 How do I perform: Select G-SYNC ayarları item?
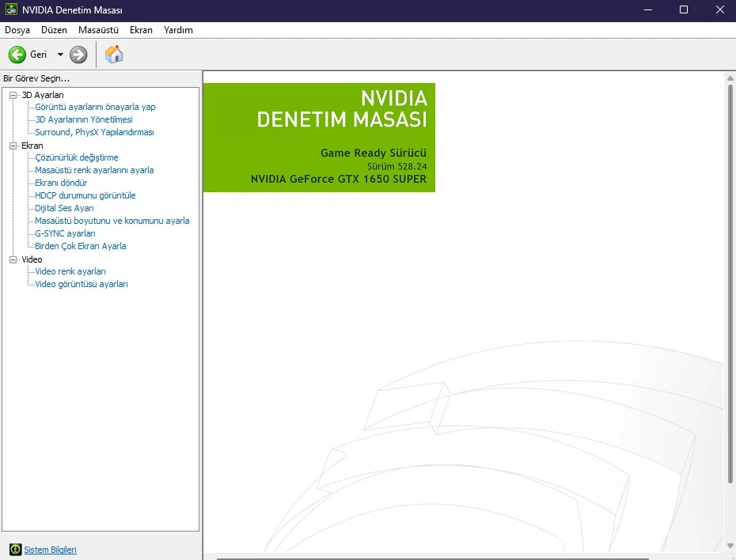click(x=65, y=233)
